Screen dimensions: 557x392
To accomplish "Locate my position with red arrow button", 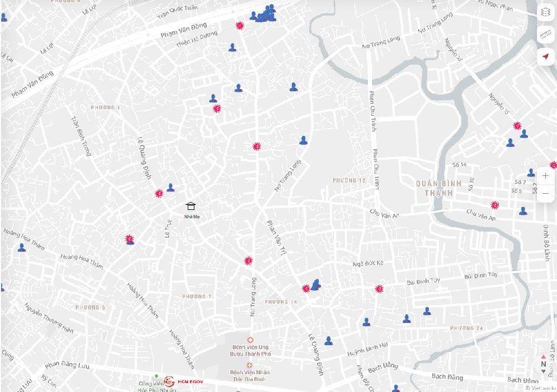I will 546,56.
